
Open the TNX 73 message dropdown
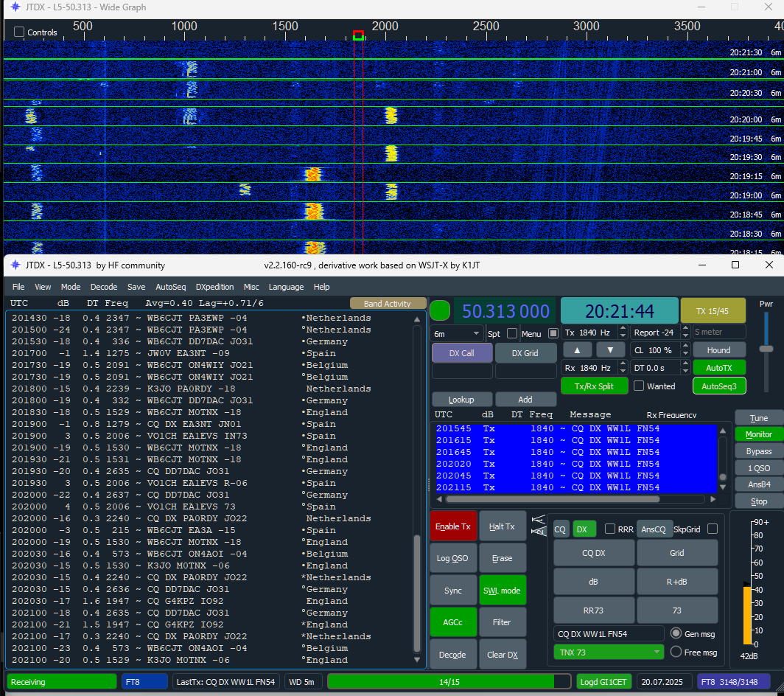click(608, 652)
